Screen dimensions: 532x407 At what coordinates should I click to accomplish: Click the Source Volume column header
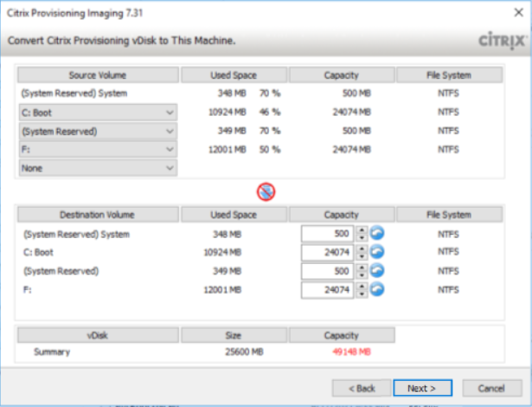tap(98, 75)
